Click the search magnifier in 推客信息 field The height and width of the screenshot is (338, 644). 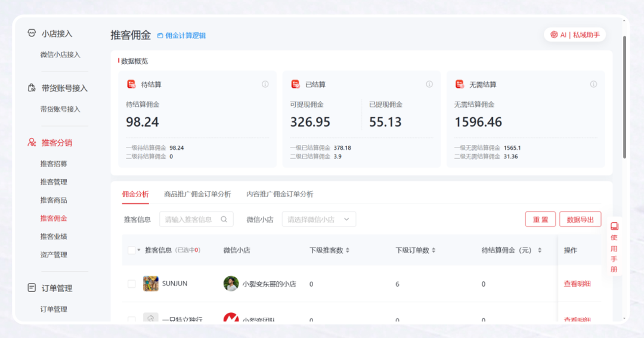tap(224, 219)
